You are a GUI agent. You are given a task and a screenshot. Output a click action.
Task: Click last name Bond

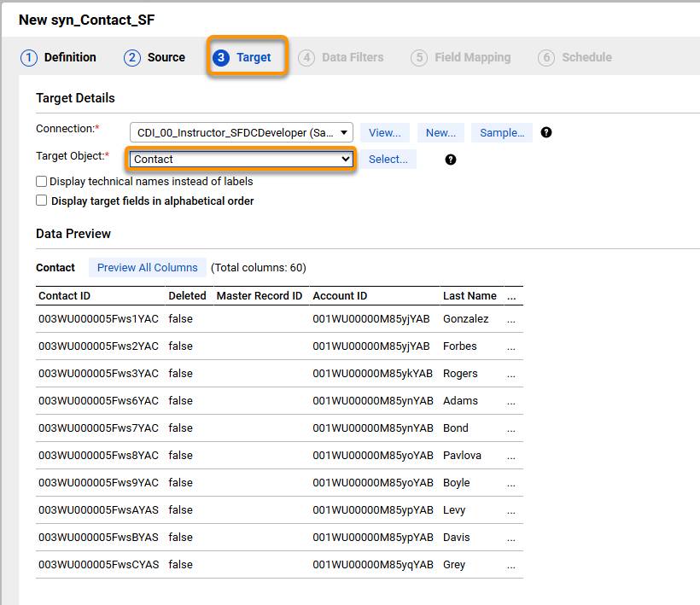pyautogui.click(x=455, y=428)
